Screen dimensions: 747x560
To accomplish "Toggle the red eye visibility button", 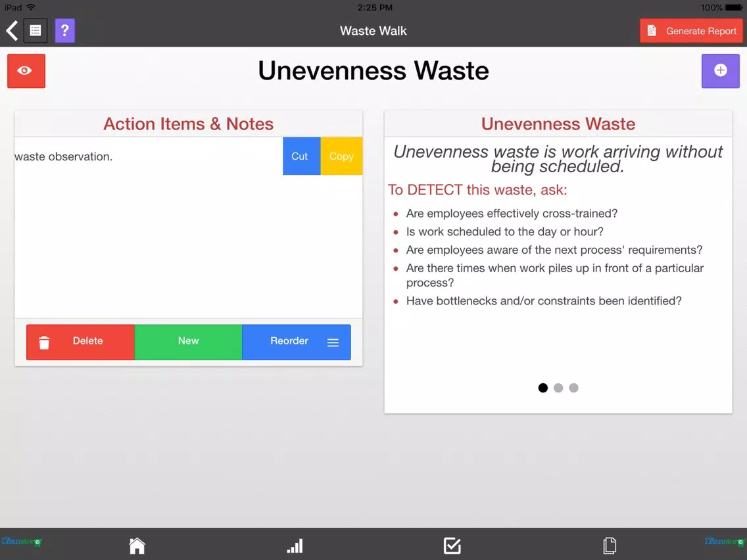I will pos(26,71).
